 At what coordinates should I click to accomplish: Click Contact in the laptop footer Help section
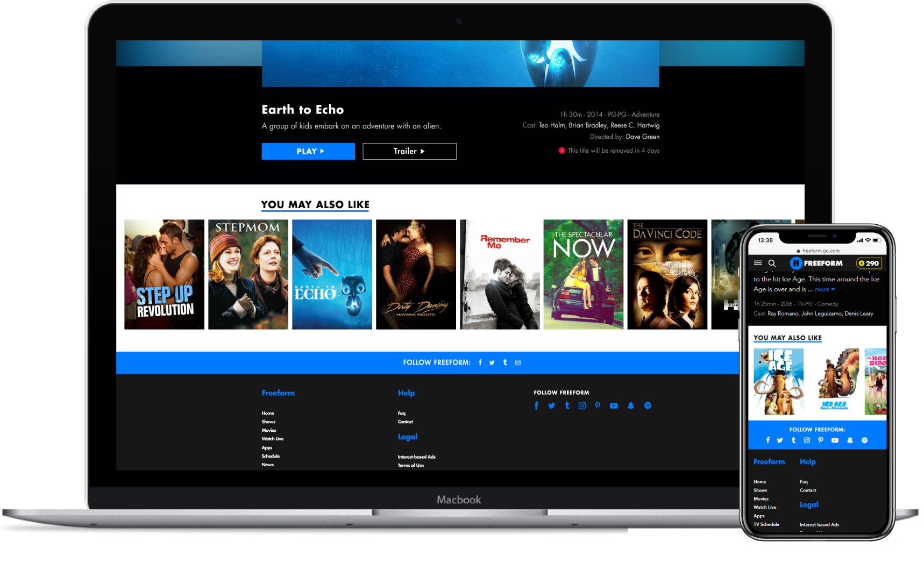click(x=406, y=422)
